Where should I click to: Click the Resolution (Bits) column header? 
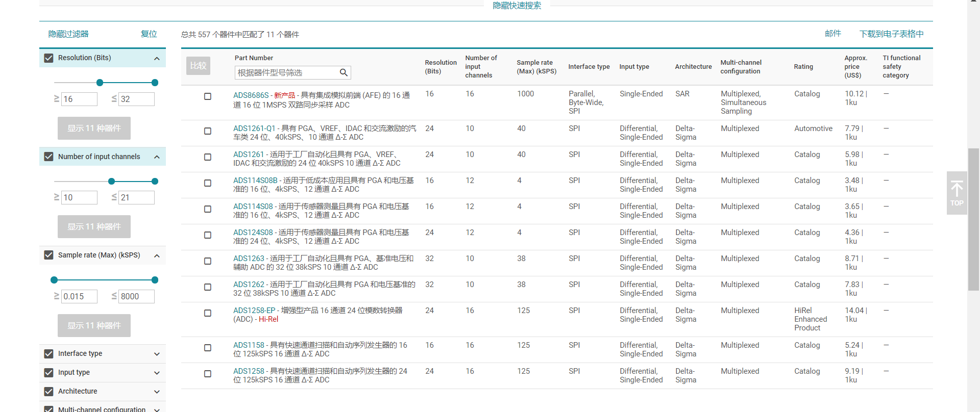[441, 67]
